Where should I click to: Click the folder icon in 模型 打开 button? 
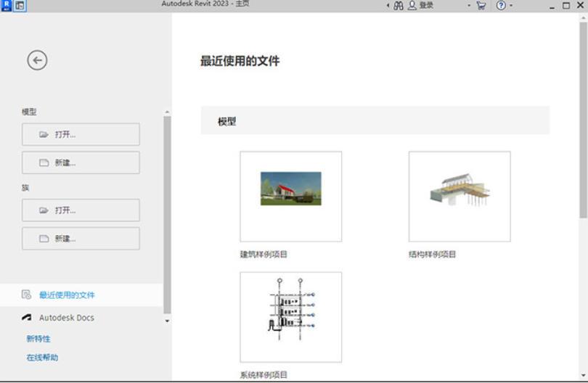point(44,134)
